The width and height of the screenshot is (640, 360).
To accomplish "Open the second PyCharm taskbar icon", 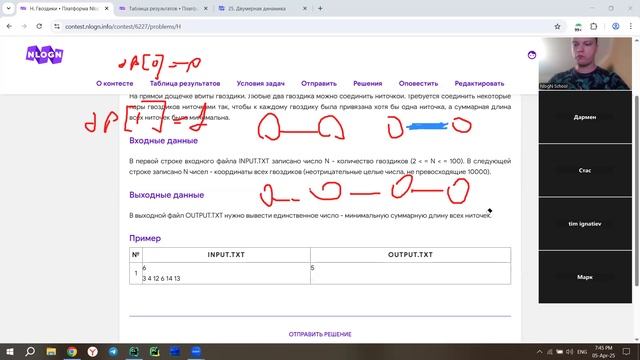I will coord(155,351).
